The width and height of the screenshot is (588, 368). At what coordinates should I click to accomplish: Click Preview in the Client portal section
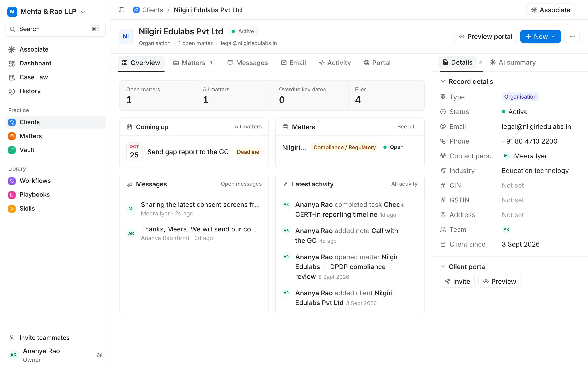[x=499, y=281]
